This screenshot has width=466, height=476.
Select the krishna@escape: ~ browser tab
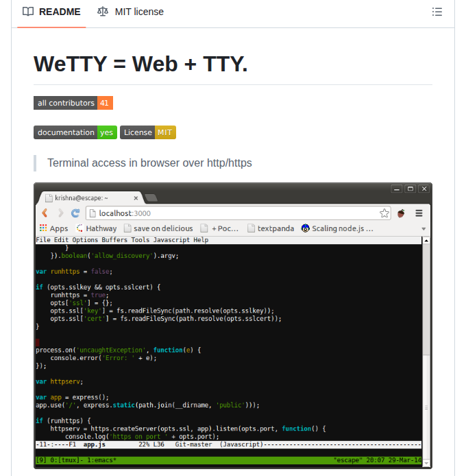click(89, 198)
